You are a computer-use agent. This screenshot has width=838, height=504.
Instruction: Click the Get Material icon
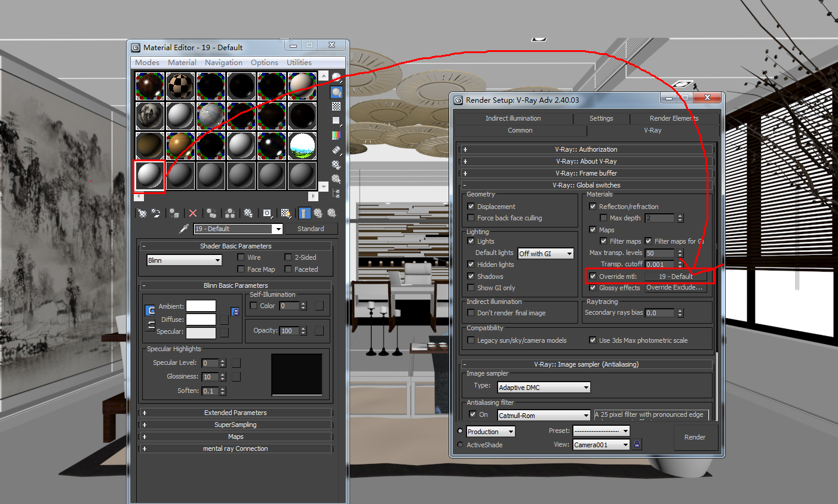point(142,213)
